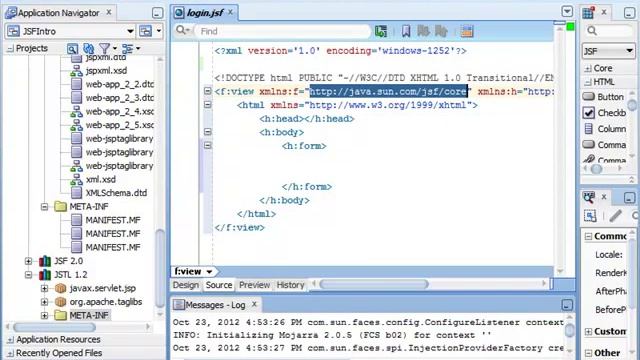The height and width of the screenshot is (360, 640).
Task: Expand the org.apache.taglibs package
Action: point(44,302)
